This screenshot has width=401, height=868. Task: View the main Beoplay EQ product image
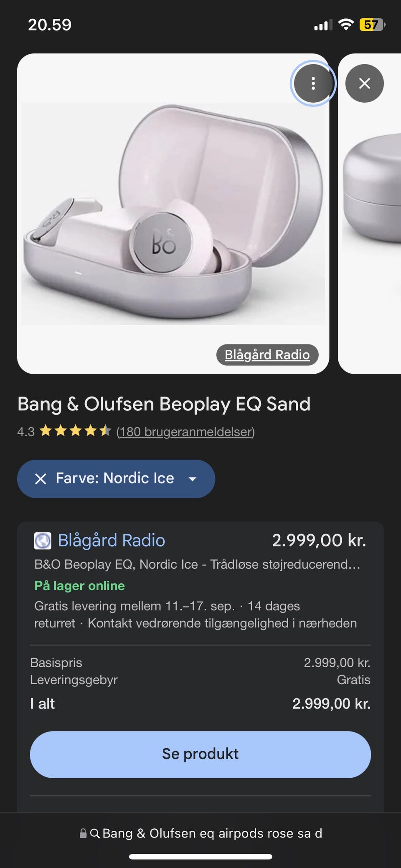[x=173, y=214]
